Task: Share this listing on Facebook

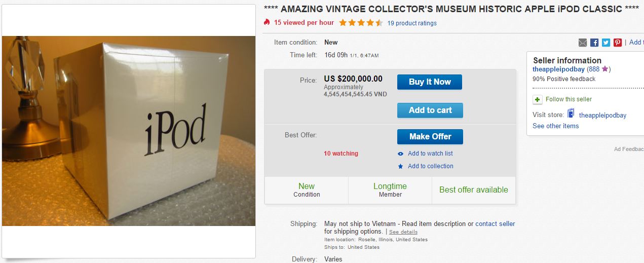Action: 594,43
